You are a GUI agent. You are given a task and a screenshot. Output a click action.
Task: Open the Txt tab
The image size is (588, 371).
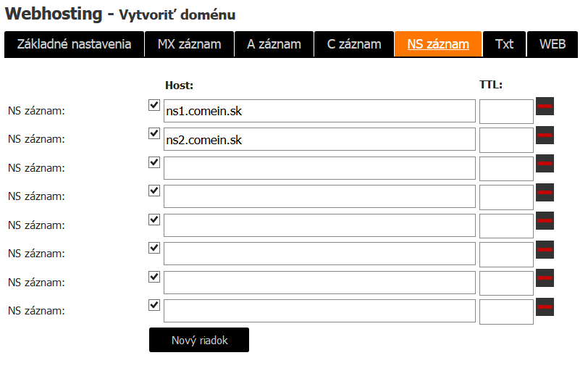click(505, 44)
